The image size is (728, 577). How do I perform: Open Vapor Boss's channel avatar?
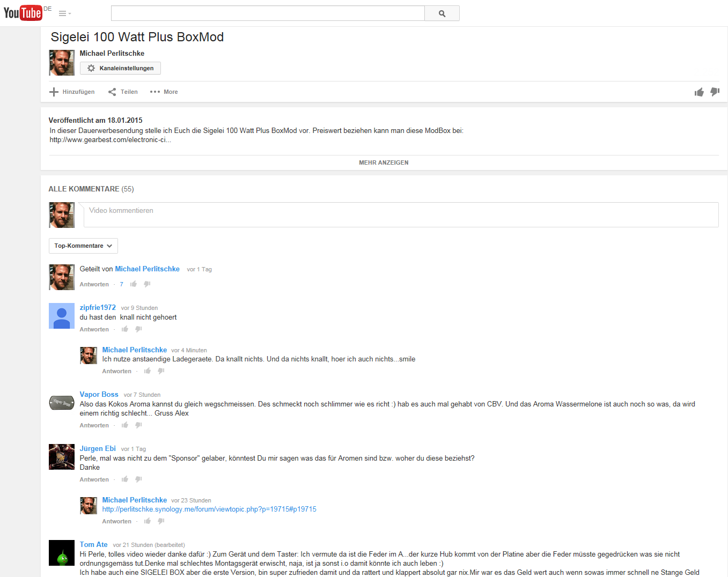pos(62,402)
